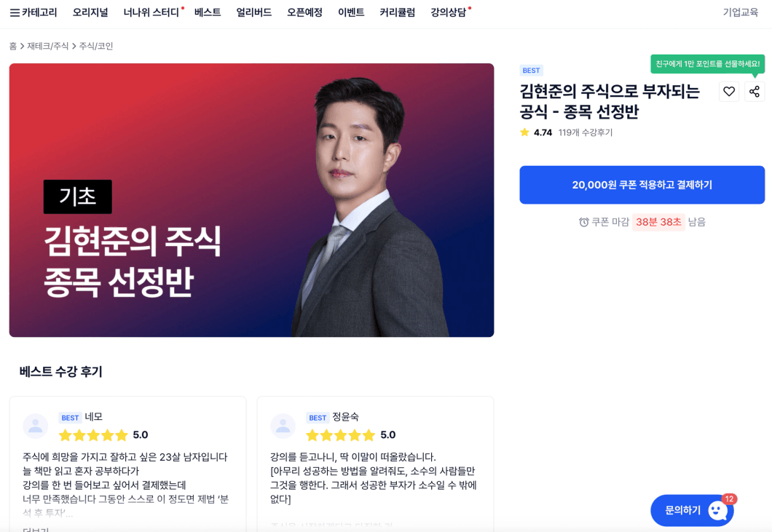Click the alarm clock icon beside 쿠폰 마감
Viewport: 772px width, 532px height.
tap(584, 222)
